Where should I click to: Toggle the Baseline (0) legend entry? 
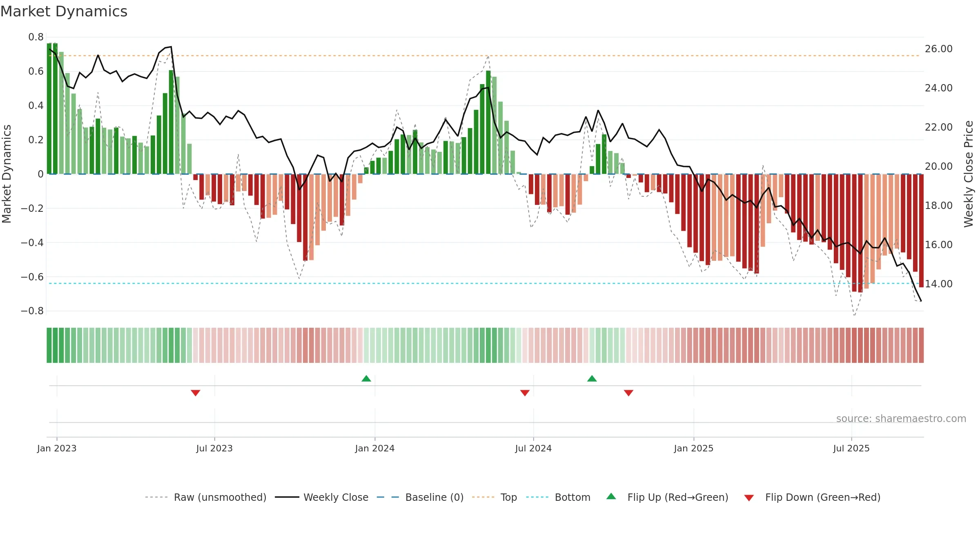pyautogui.click(x=420, y=497)
